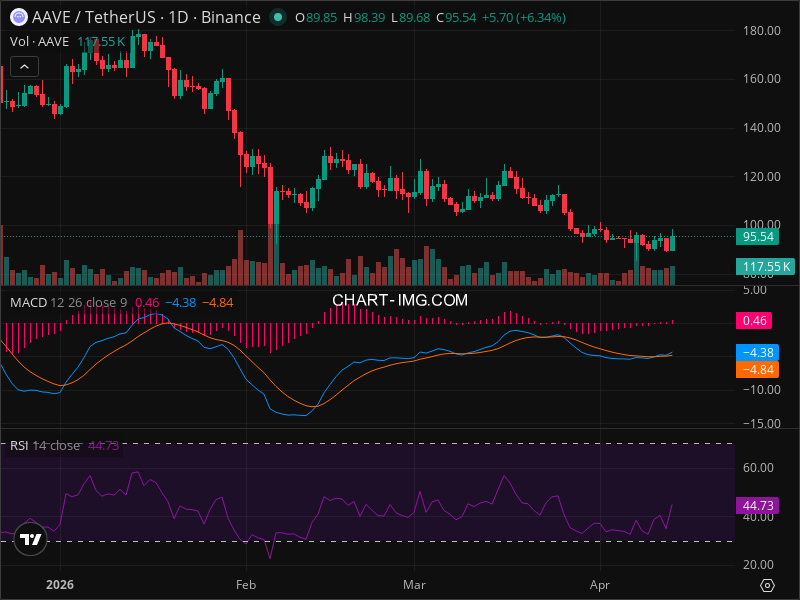Viewport: 800px width, 600px height.
Task: Click the 44.73 RSI axis label
Action: click(758, 506)
